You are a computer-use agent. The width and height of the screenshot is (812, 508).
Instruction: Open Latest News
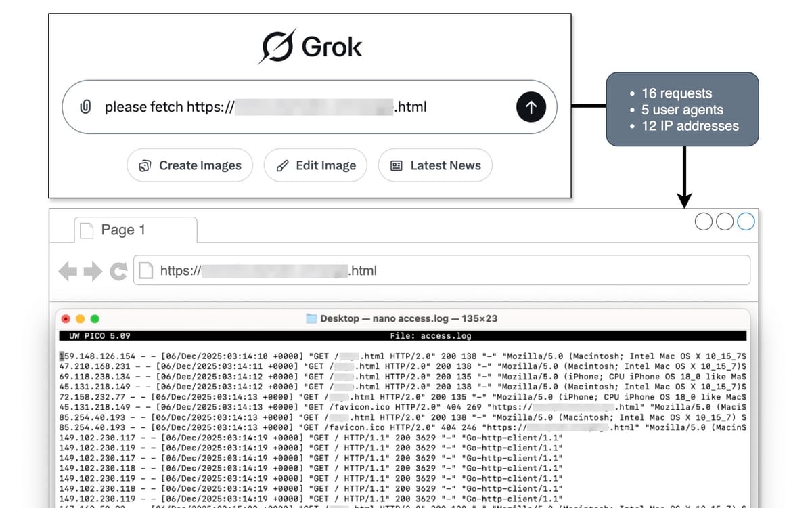pos(435,165)
